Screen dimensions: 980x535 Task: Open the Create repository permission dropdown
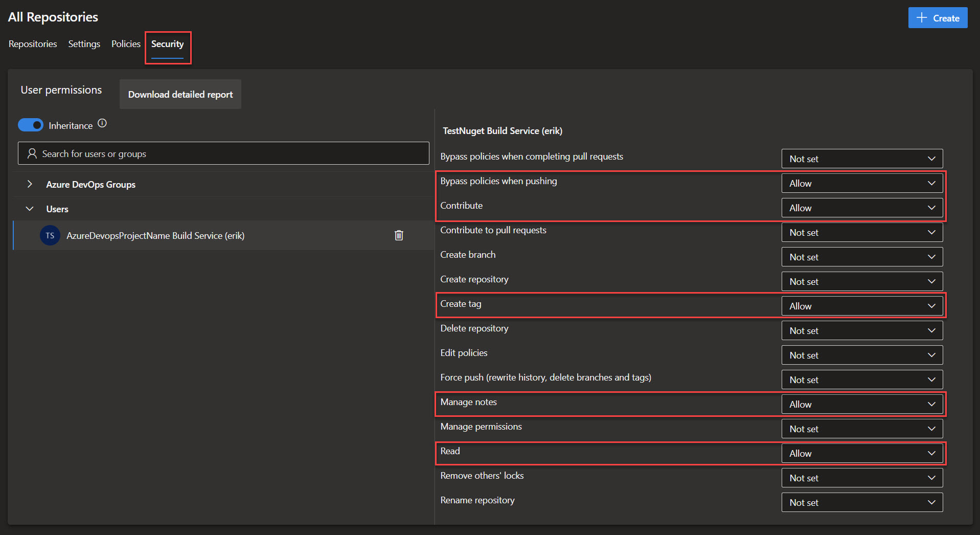tap(862, 281)
